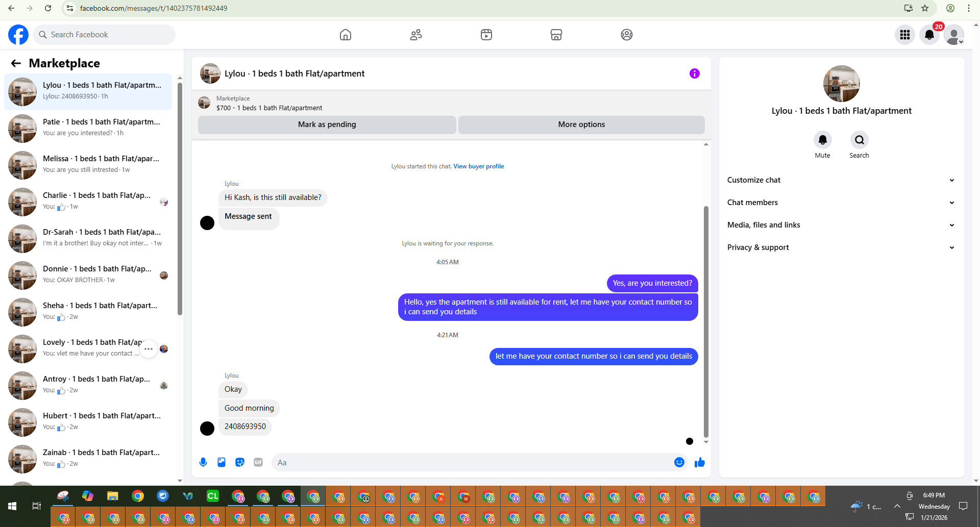Open File Explorer from taskbar
Image resolution: width=980 pixels, height=527 pixels.
coord(113,496)
